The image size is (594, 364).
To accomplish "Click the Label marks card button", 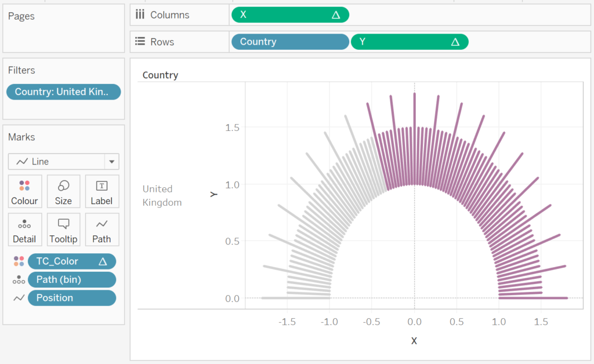I will (x=102, y=191).
